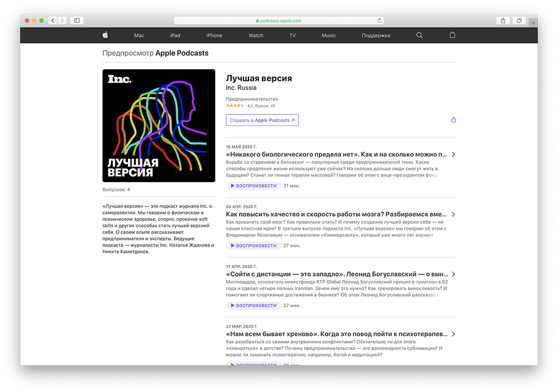Open the Предпринимательство category link
Viewport: 558px width, 392px height.
[x=248, y=99]
